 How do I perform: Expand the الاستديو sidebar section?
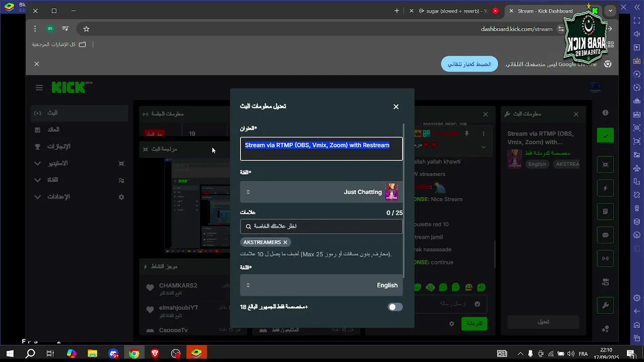point(37,163)
